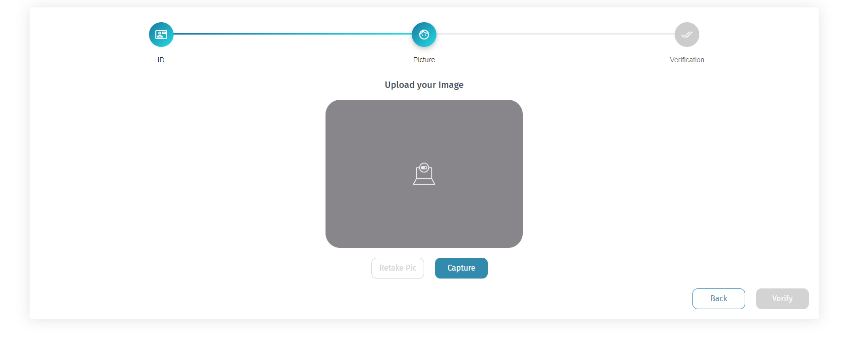Go Back to the previous step
Image resolution: width=868 pixels, height=361 pixels.
[x=719, y=299]
